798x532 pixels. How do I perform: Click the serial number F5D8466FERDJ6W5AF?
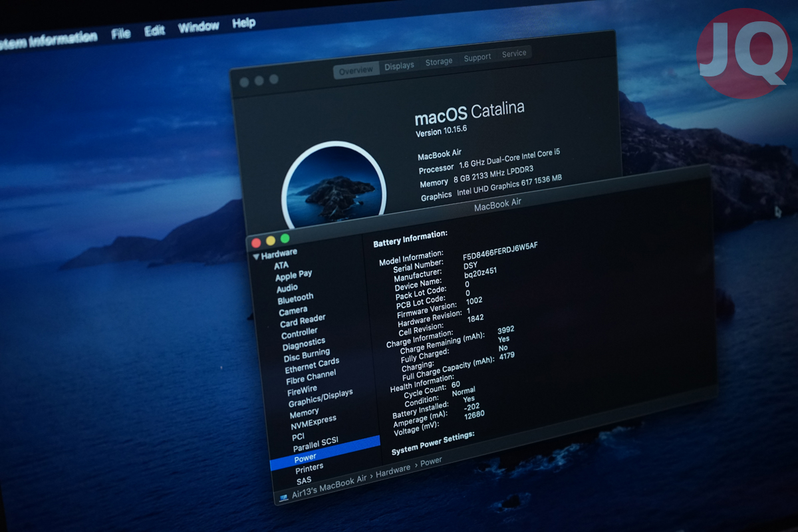coord(500,251)
